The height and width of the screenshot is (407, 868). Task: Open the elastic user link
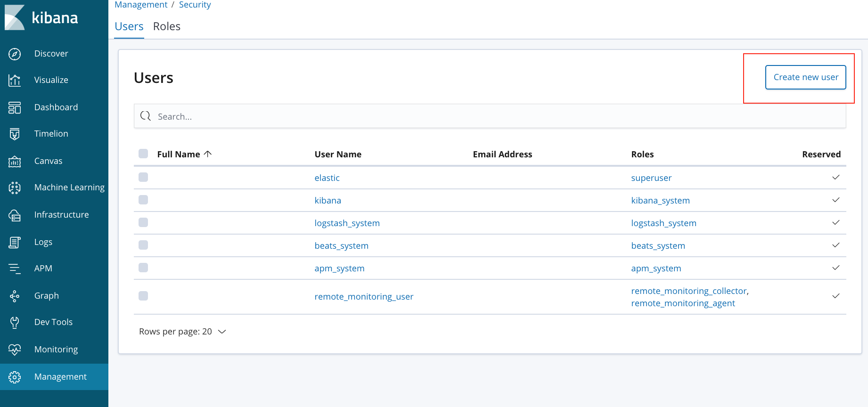pyautogui.click(x=327, y=178)
